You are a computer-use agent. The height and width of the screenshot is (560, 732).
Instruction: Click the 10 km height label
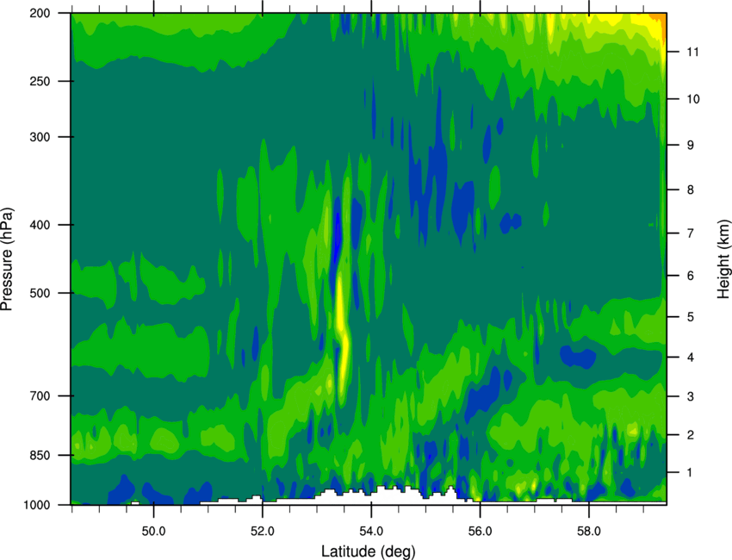(693, 99)
